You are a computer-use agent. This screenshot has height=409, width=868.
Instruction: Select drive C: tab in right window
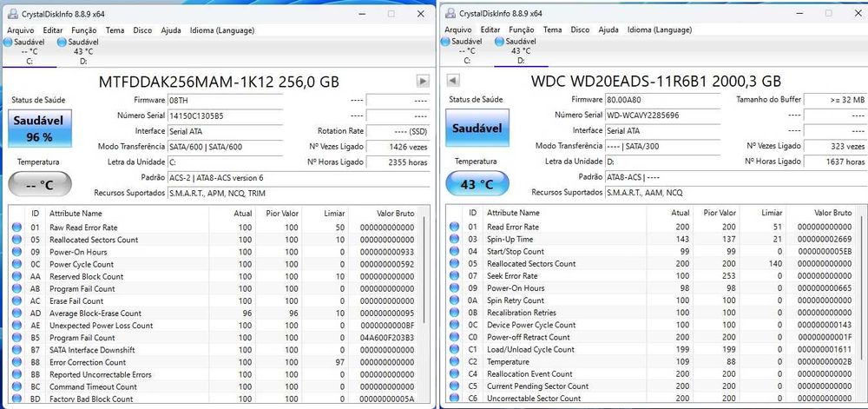point(466,51)
